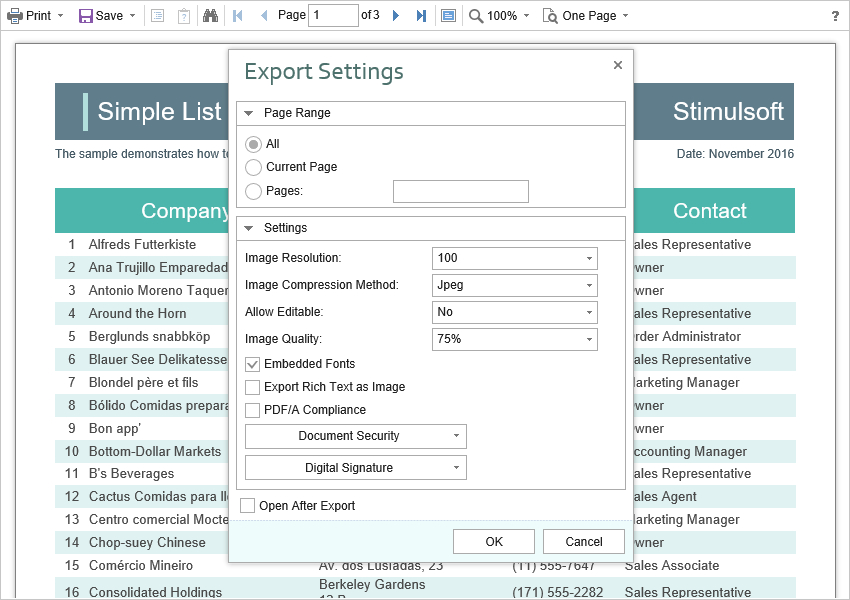Toggle full screen view icon
The image size is (850, 600).
click(x=448, y=16)
